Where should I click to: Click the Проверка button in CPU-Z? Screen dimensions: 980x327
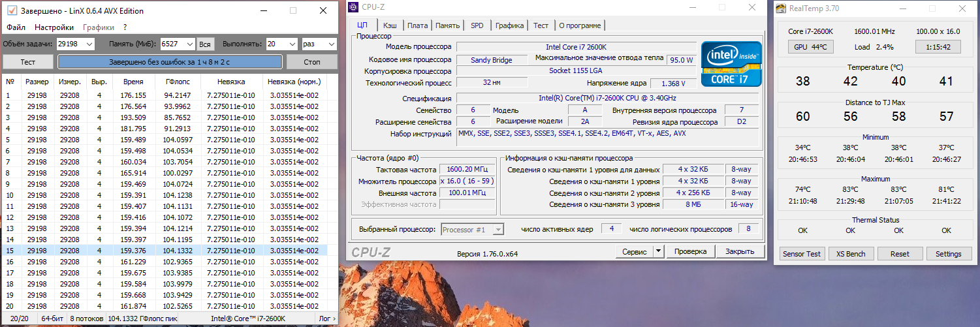pos(690,251)
